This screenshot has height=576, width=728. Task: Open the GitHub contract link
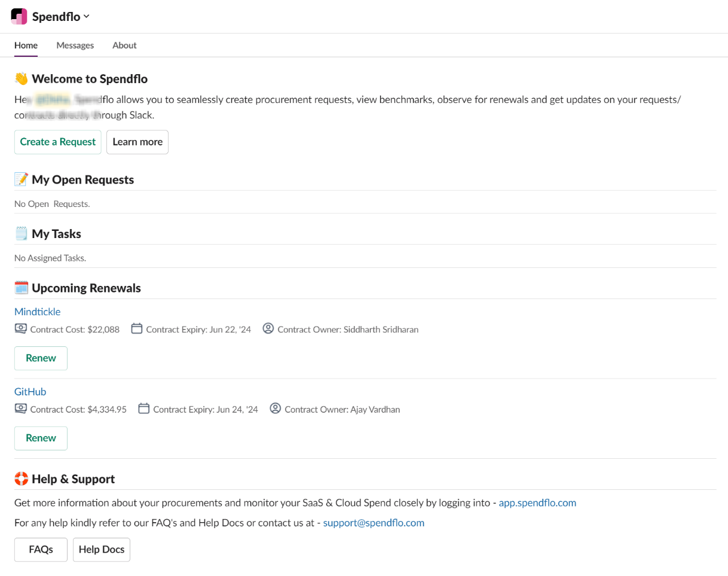click(30, 392)
